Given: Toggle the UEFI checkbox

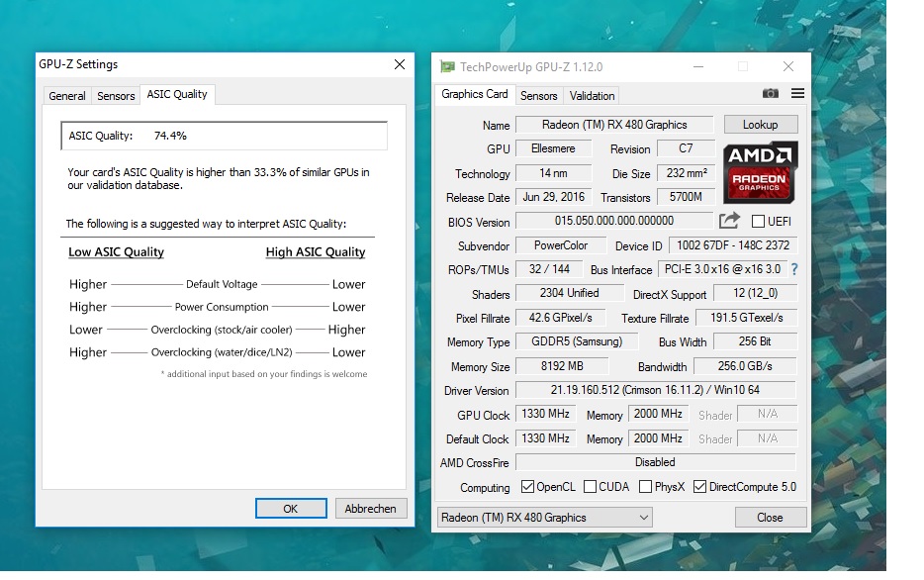Looking at the screenshot, I should pyautogui.click(x=758, y=221).
